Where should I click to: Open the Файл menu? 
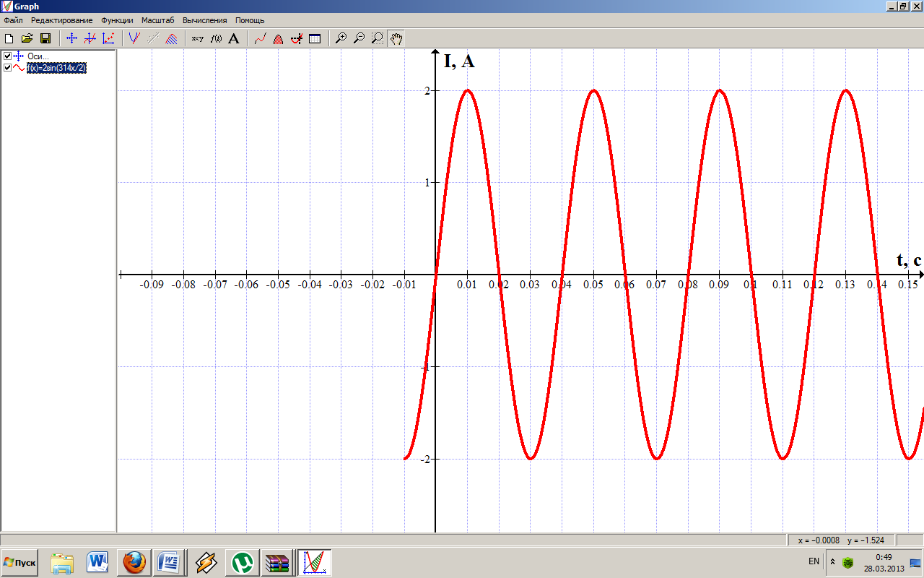point(13,20)
